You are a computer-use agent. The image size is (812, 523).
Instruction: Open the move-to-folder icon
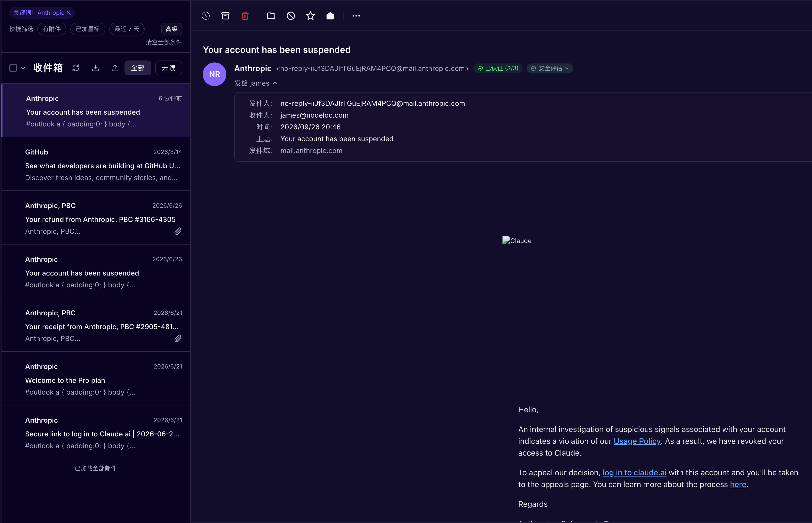click(x=271, y=16)
